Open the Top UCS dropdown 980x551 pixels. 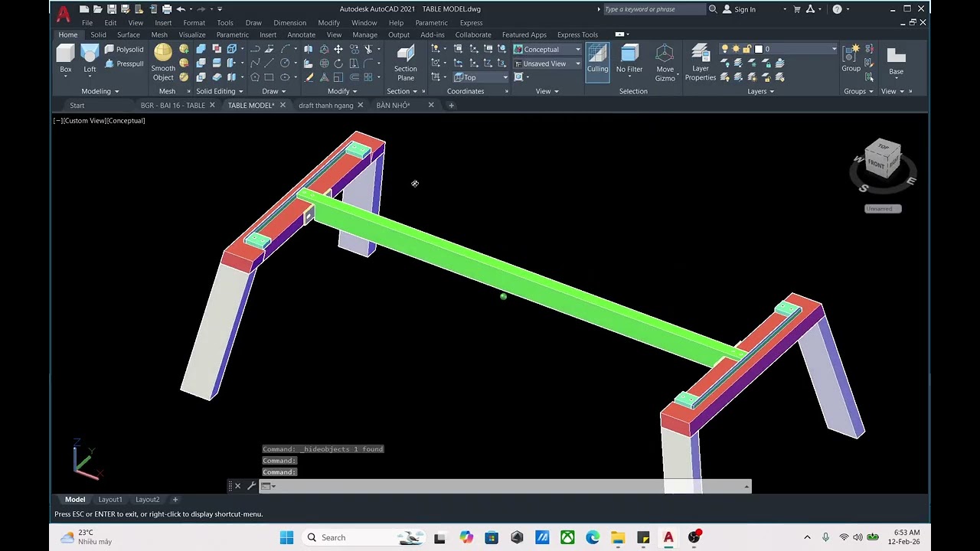(x=481, y=77)
